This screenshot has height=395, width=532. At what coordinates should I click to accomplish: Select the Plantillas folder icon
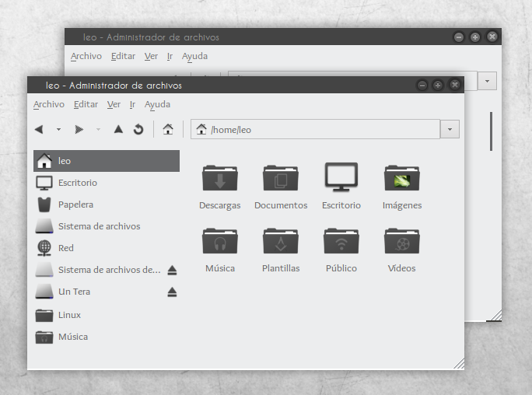click(x=281, y=241)
